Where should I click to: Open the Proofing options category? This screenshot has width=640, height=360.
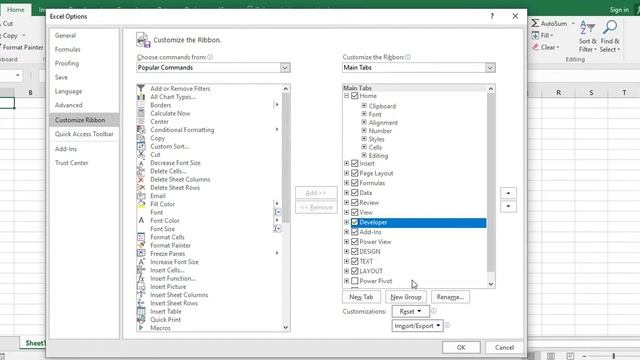pos(67,63)
